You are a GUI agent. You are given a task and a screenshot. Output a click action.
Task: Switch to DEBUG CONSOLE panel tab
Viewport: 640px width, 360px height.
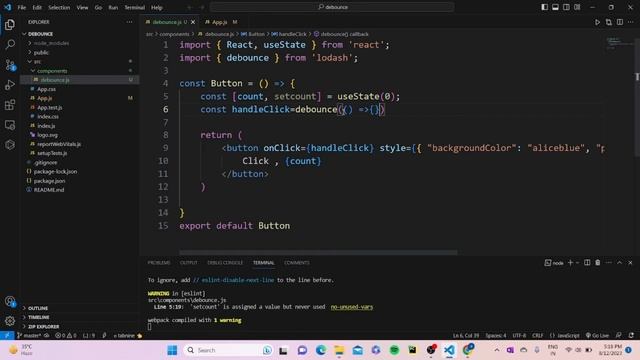225,263
